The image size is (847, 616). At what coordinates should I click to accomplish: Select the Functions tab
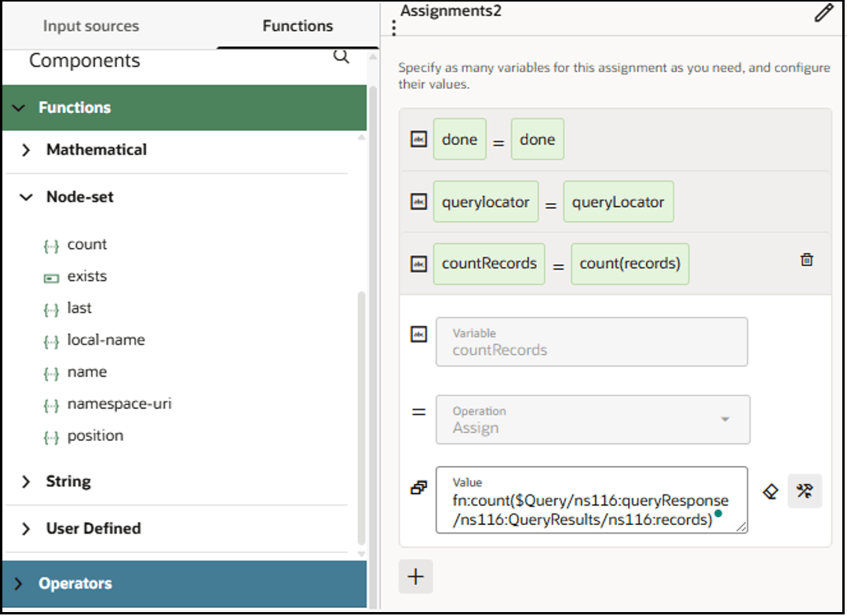(297, 26)
